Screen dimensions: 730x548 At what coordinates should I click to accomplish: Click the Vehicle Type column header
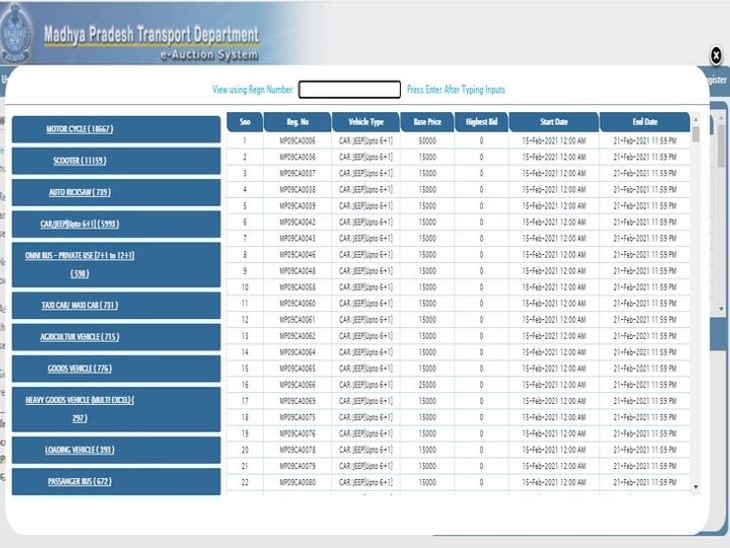366,122
